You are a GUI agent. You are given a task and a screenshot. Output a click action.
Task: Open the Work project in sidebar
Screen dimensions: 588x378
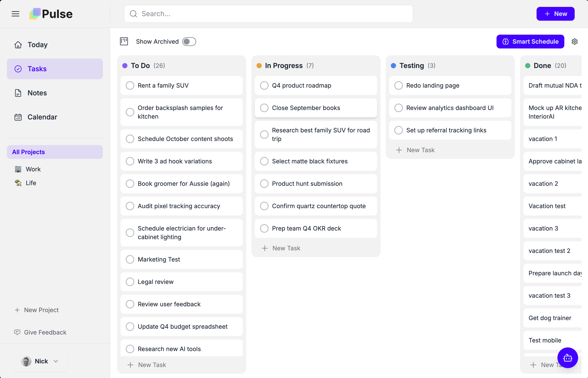click(33, 169)
